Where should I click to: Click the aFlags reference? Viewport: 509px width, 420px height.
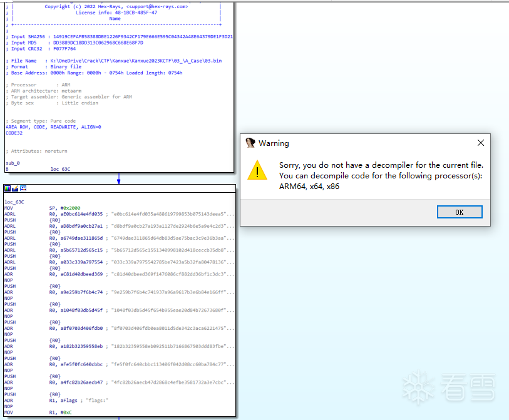(69, 401)
